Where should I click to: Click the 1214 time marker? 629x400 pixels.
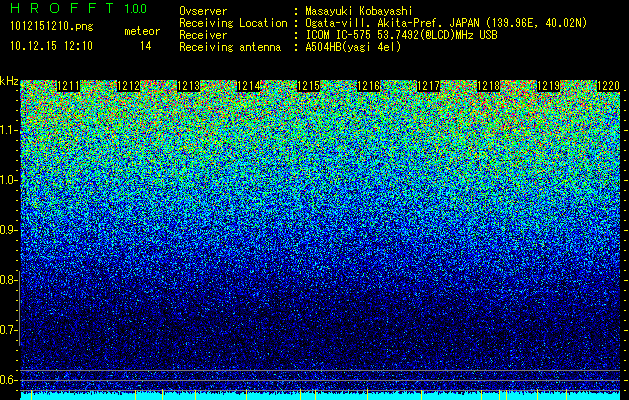[x=249, y=86]
